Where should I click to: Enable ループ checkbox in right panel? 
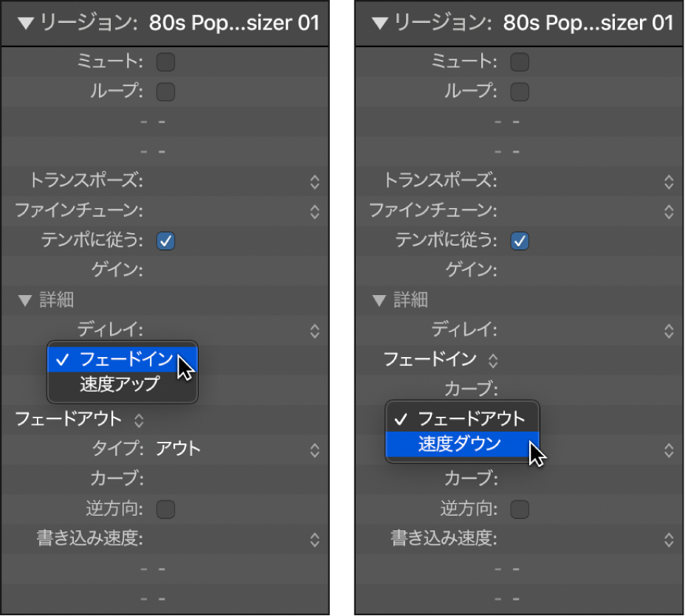520,91
